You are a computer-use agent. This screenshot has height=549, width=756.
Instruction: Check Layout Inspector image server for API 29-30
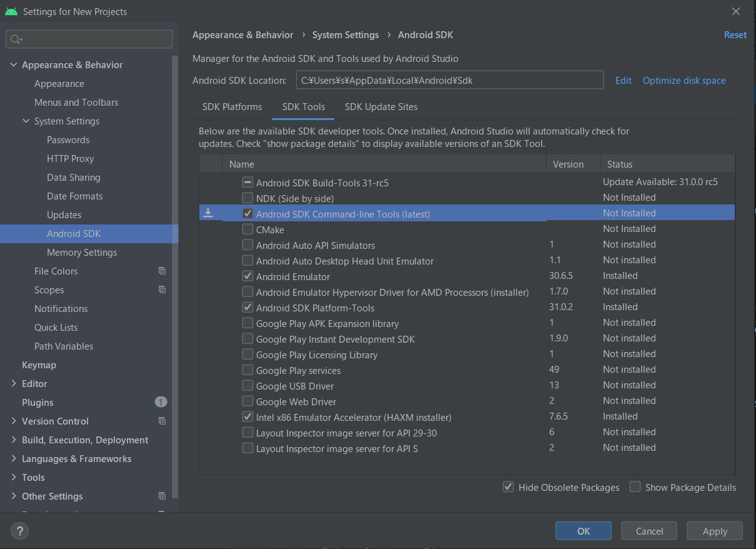pyautogui.click(x=248, y=433)
